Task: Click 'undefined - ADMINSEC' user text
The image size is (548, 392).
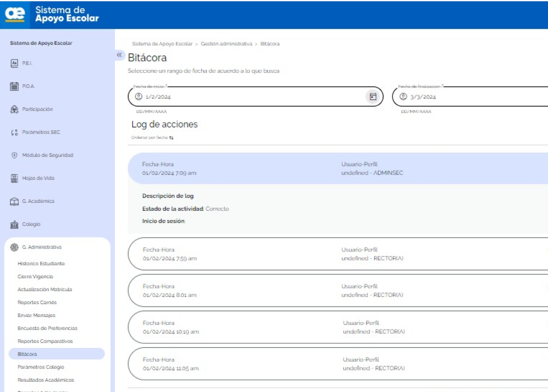Action: click(x=372, y=173)
